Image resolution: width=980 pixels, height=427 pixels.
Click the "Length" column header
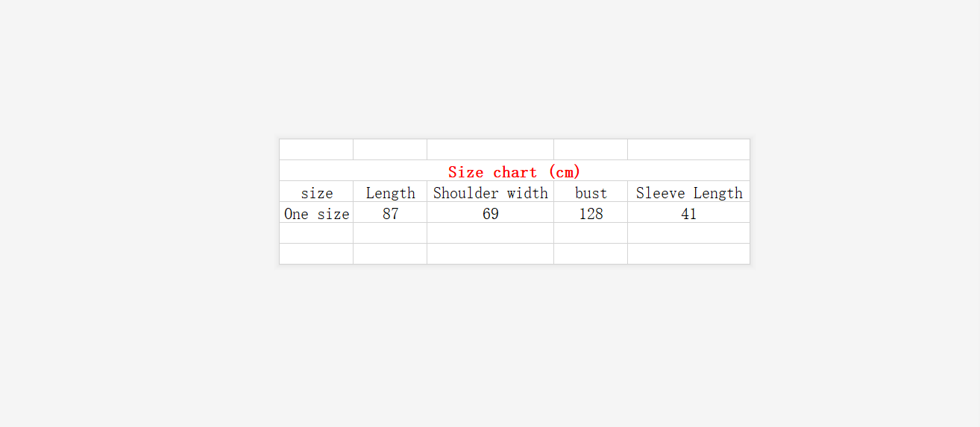click(x=390, y=192)
